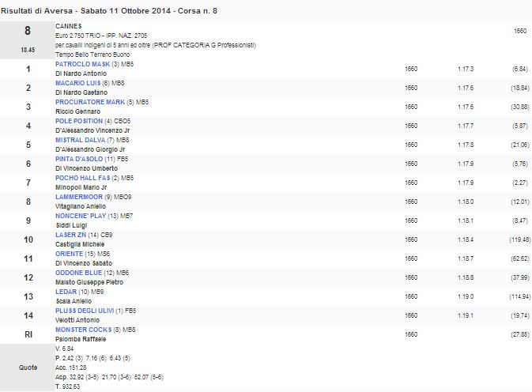The width and height of the screenshot is (532, 392).
Task: Open the NONCENE' PLAY link
Action: click(79, 216)
